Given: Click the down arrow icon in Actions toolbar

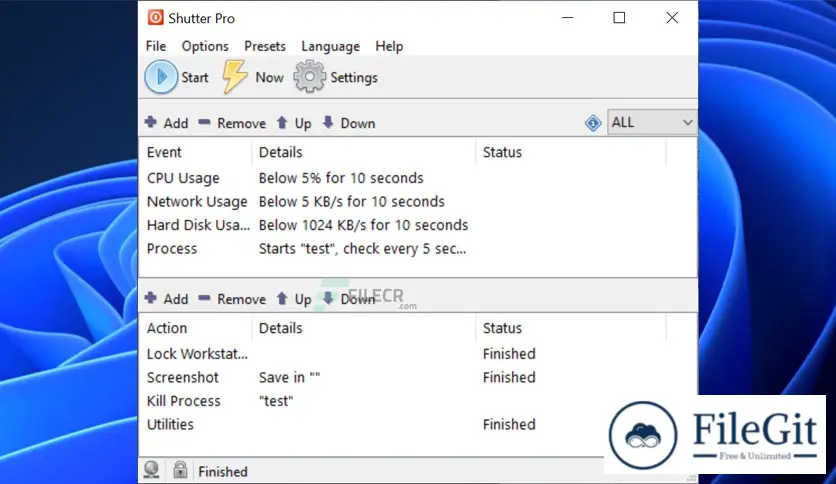Looking at the screenshot, I should coord(328,298).
